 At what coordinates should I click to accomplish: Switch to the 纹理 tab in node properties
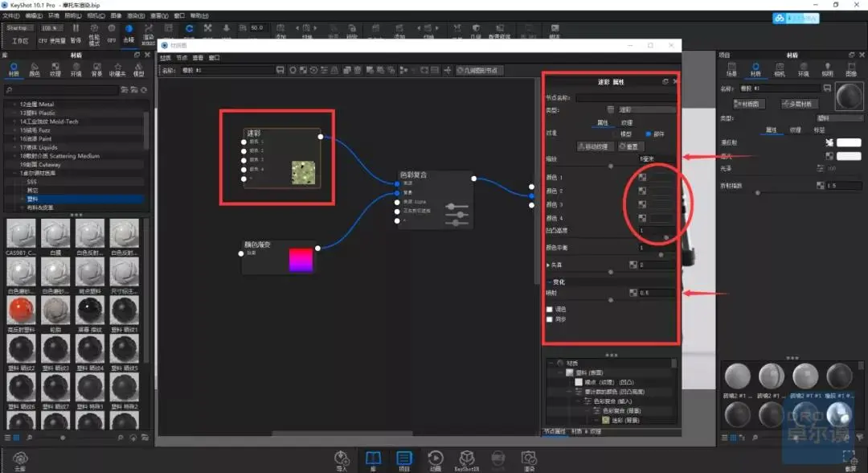click(627, 122)
